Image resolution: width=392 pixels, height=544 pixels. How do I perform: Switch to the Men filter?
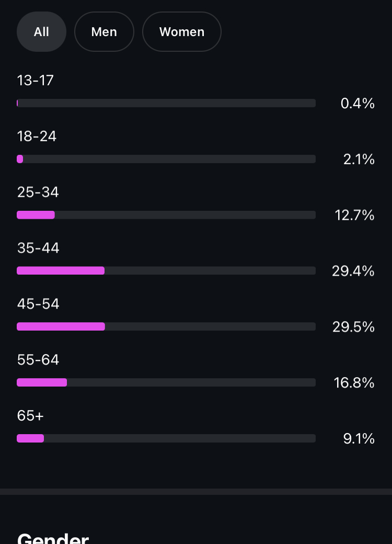point(104,31)
